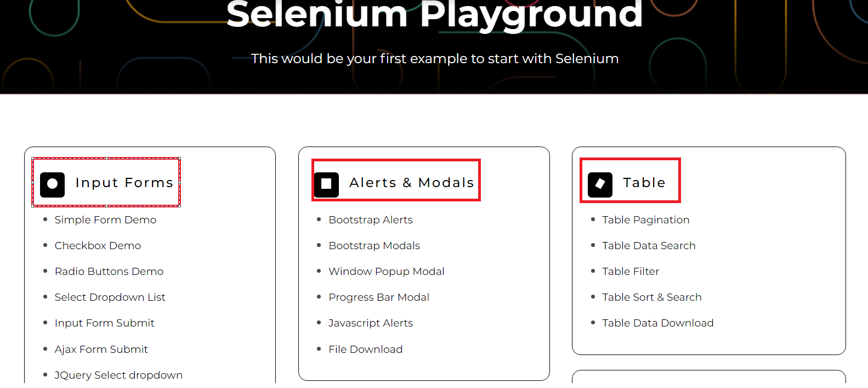Click the File Download link
868x388 pixels.
click(365, 350)
